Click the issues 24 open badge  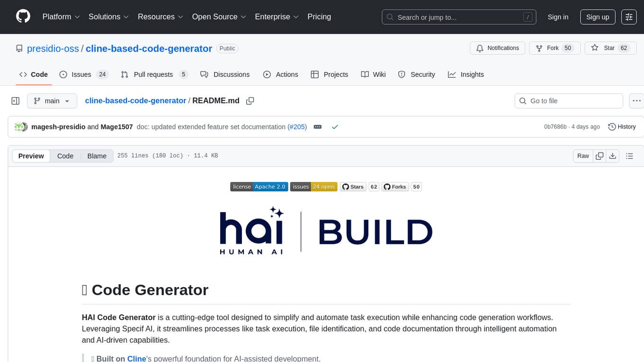[313, 187]
